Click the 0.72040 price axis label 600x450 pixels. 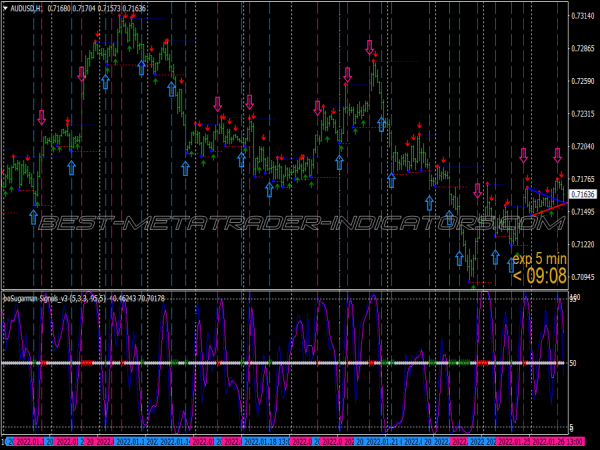(x=583, y=147)
